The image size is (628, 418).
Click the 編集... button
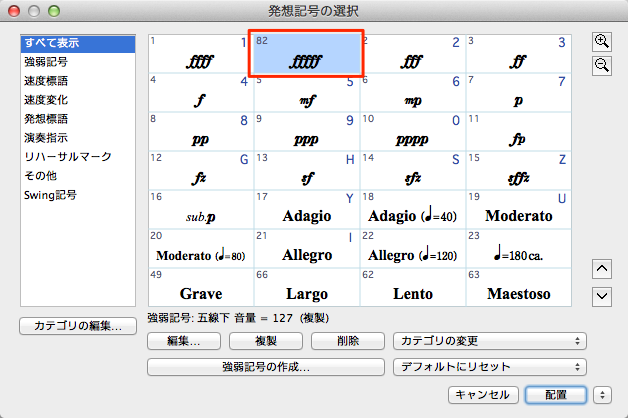(x=184, y=341)
